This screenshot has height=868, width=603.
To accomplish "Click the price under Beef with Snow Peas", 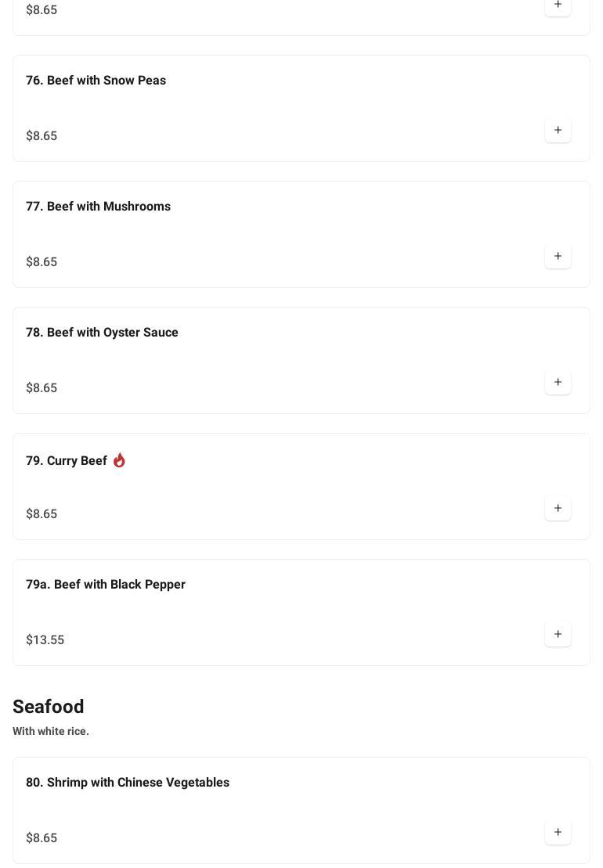I will click(42, 136).
